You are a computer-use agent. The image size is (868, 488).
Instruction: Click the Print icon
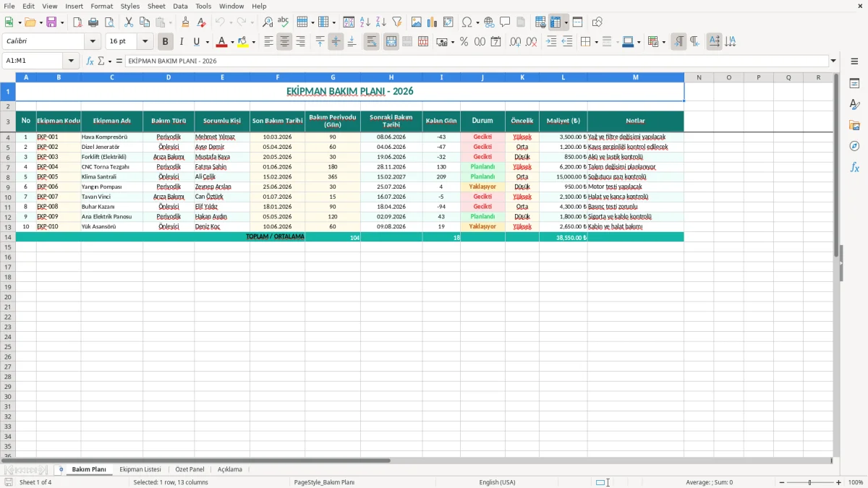[93, 22]
